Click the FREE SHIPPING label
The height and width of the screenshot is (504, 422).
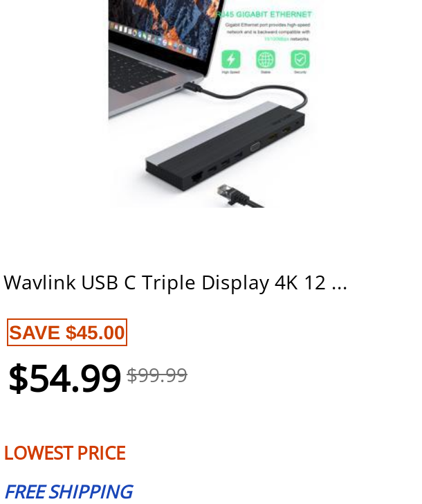[68, 492]
